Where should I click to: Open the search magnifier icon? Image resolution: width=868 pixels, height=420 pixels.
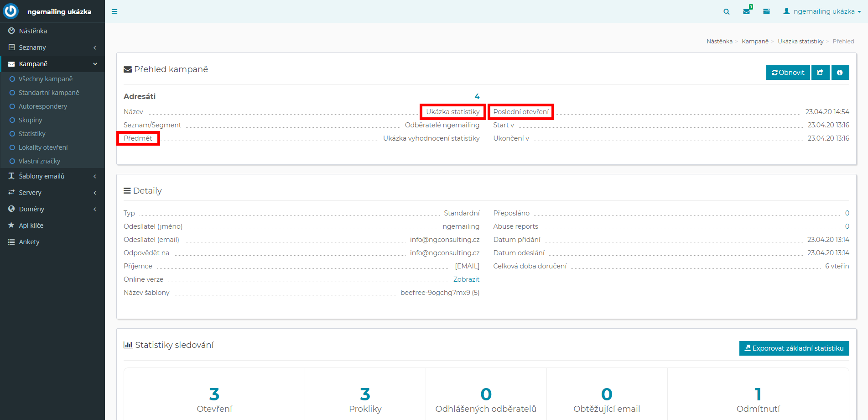click(726, 11)
